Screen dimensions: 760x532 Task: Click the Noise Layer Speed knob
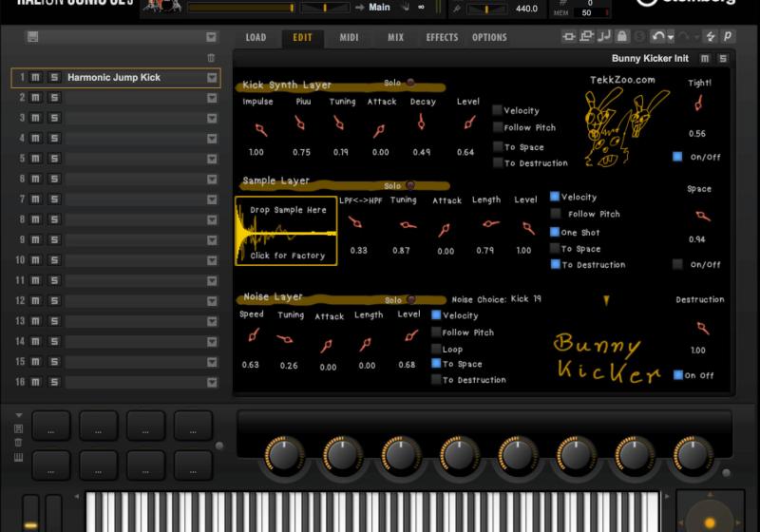(x=254, y=334)
